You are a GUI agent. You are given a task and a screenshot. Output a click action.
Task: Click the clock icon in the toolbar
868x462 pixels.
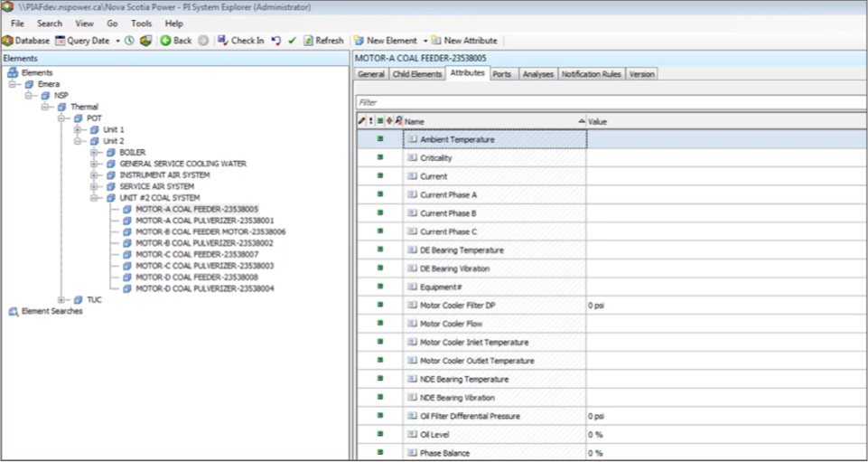(x=129, y=41)
